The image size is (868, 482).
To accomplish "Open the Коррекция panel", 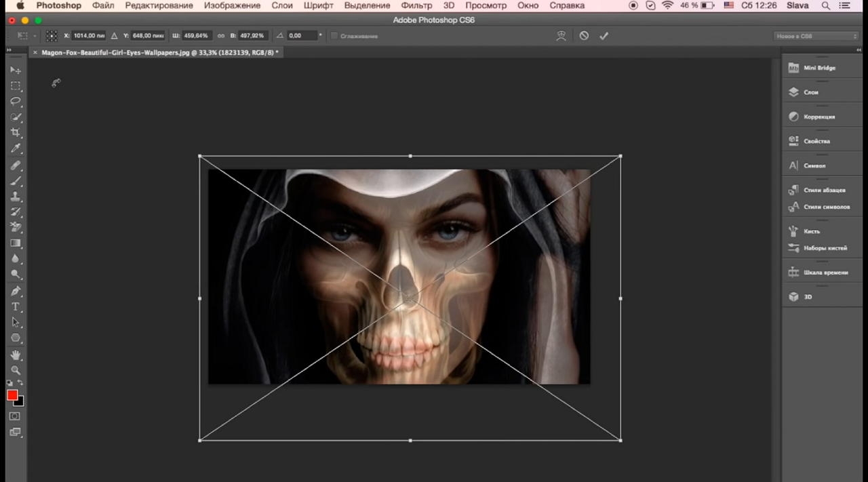I will (x=821, y=117).
